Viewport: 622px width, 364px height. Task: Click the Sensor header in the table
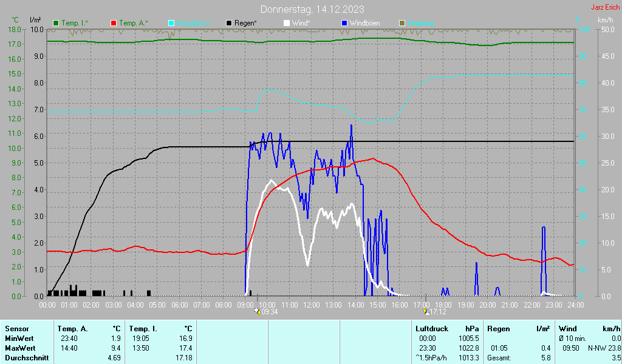tap(16, 328)
